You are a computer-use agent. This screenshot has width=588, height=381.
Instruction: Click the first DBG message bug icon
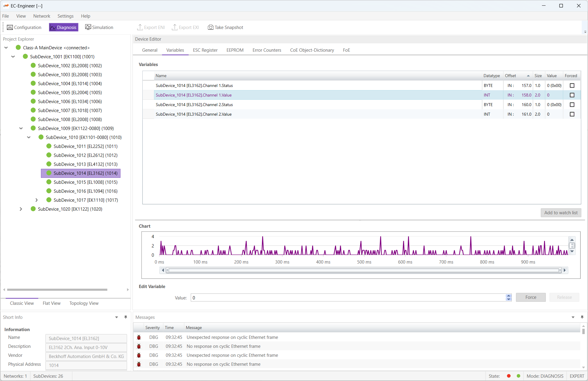click(x=139, y=337)
